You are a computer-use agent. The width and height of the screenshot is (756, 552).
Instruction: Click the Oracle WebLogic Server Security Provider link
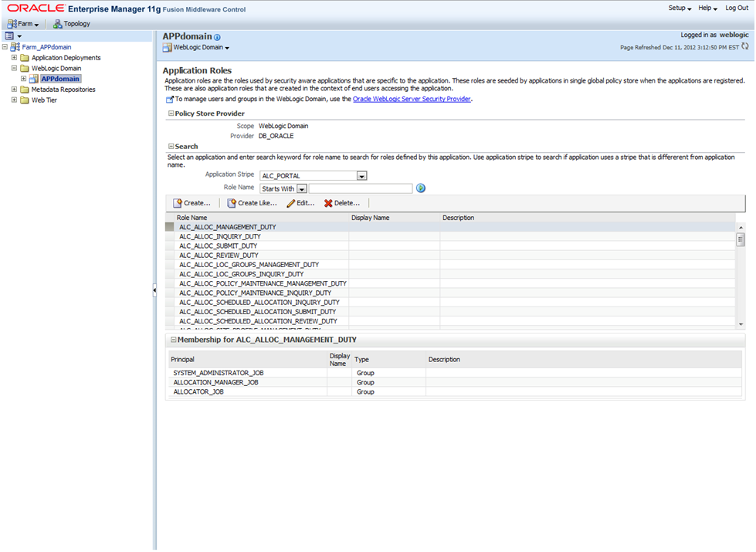pyautogui.click(x=412, y=98)
